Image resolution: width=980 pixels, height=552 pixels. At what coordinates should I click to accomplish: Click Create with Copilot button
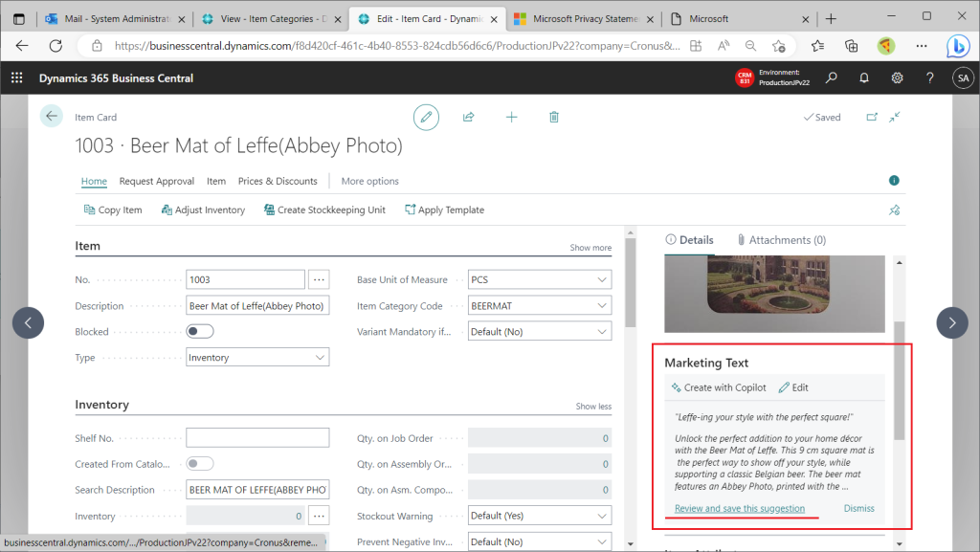click(x=719, y=387)
